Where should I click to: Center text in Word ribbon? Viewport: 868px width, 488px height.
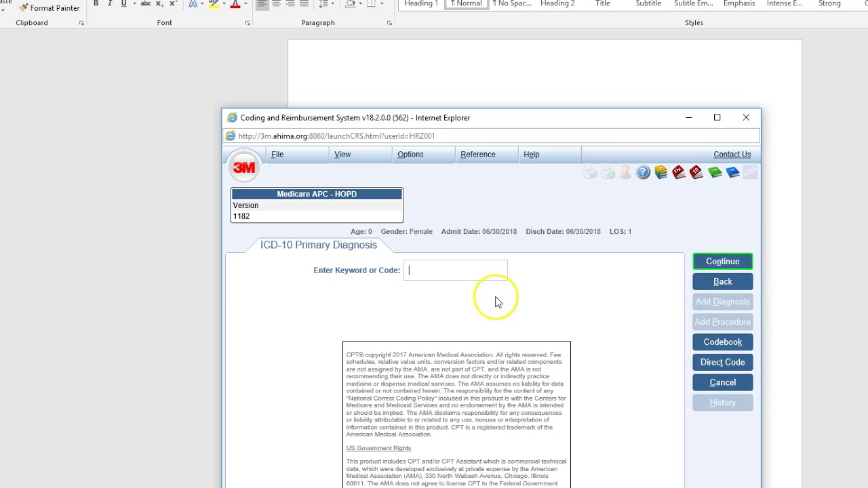click(276, 4)
